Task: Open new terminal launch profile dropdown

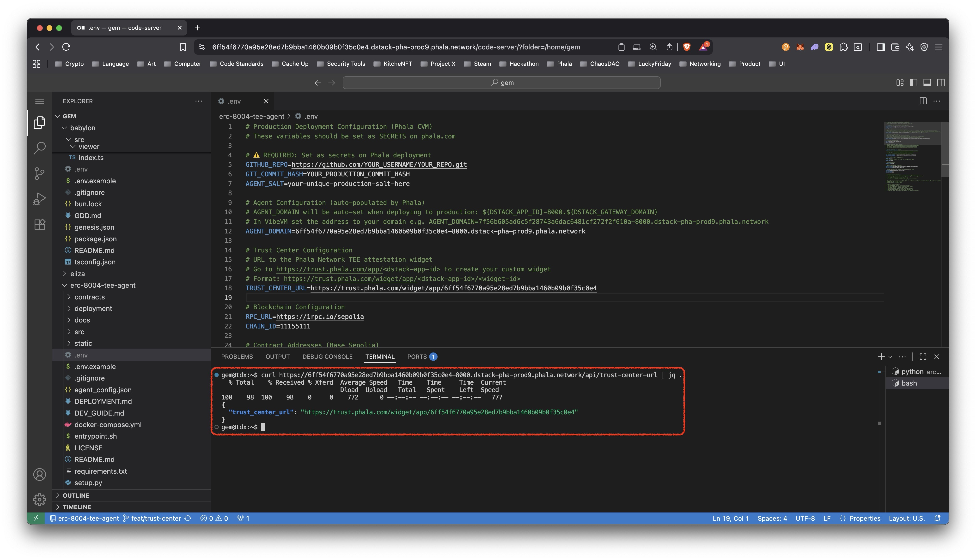Action: pos(890,357)
